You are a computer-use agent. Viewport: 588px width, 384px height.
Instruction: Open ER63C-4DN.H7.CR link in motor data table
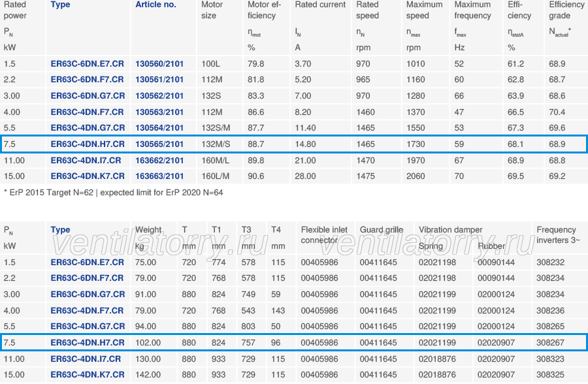pos(88,144)
